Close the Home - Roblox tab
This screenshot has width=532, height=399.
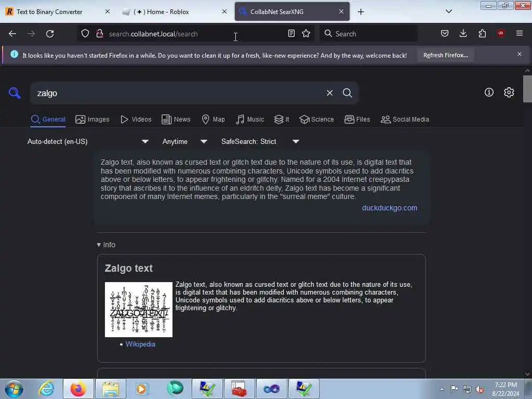click(x=224, y=11)
